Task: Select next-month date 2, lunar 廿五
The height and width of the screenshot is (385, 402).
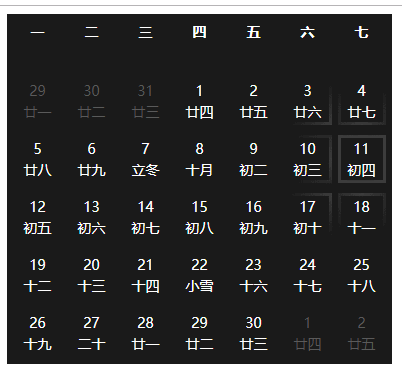Action: [362, 333]
